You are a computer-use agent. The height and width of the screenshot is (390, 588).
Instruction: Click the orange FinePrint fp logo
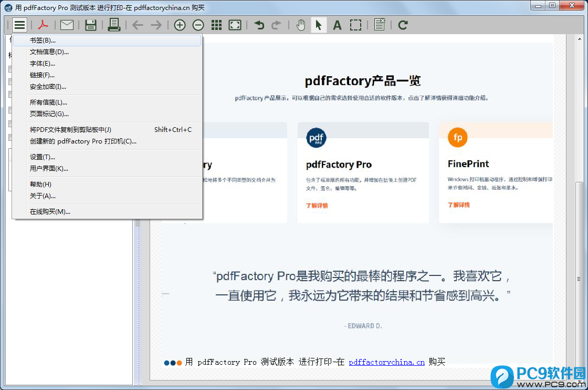(x=457, y=137)
